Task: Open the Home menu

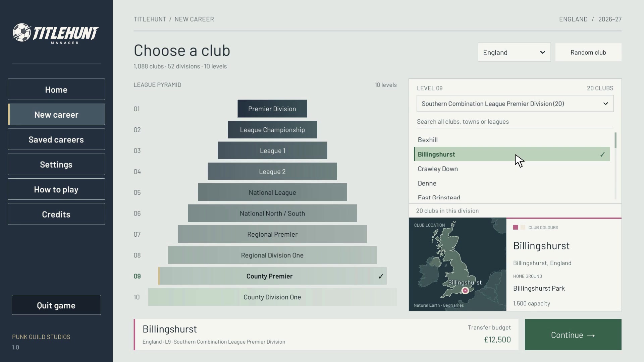Action: pos(56,89)
